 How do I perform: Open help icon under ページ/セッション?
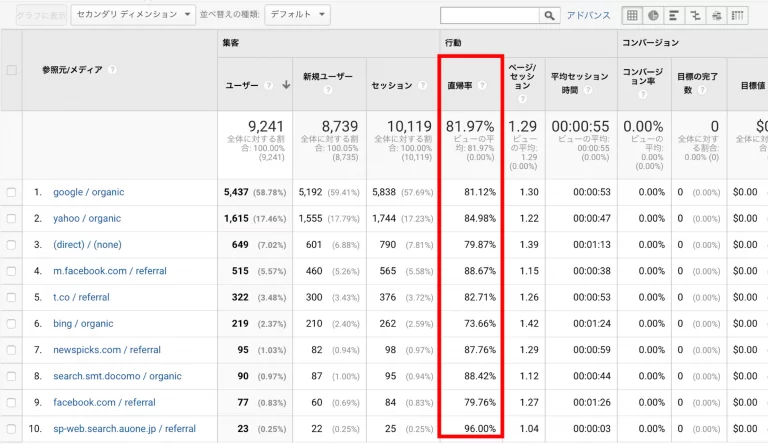tap(522, 99)
